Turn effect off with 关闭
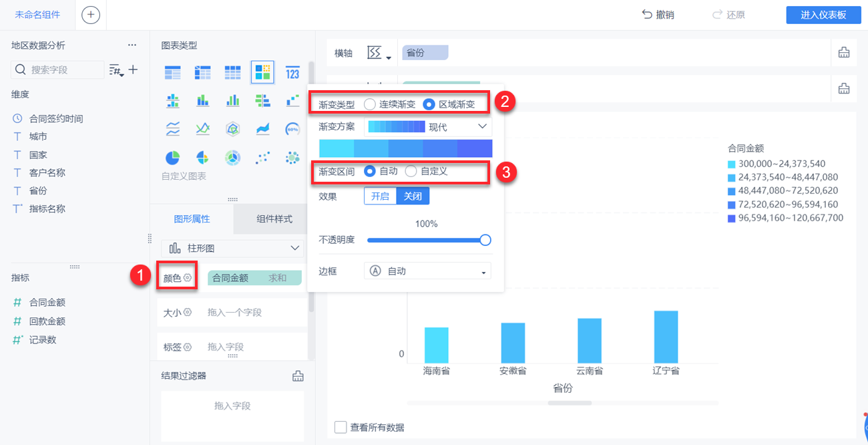This screenshot has width=868, height=445. coord(413,196)
